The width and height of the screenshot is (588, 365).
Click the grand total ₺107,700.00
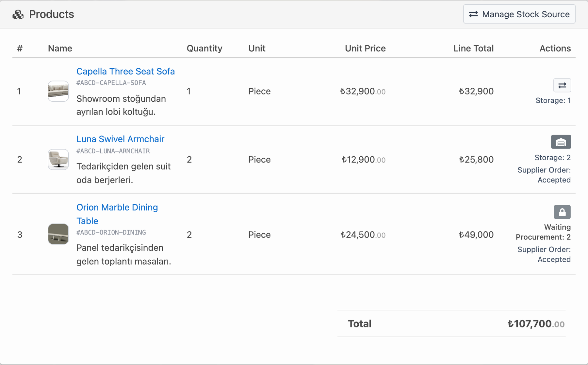click(536, 324)
